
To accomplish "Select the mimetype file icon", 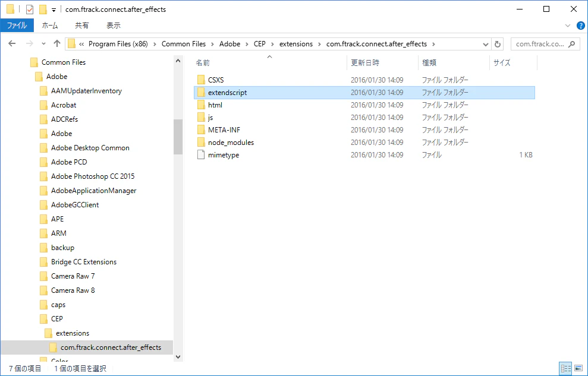I will tap(201, 154).
